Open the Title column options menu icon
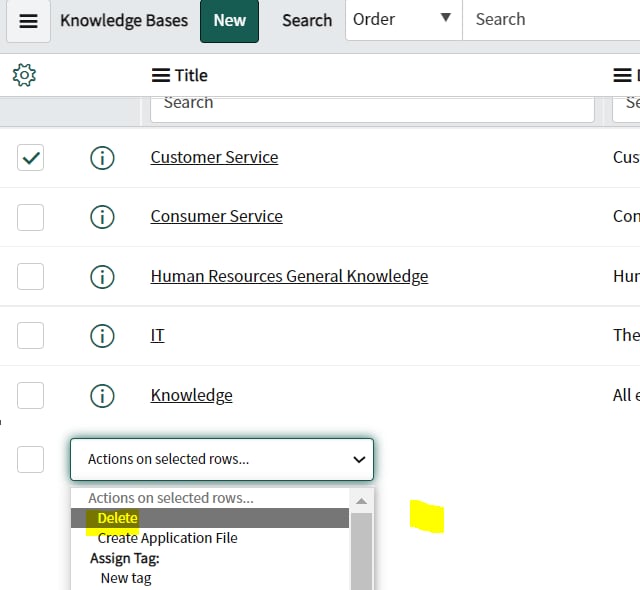Screen dimensions: 640x590 coord(160,75)
